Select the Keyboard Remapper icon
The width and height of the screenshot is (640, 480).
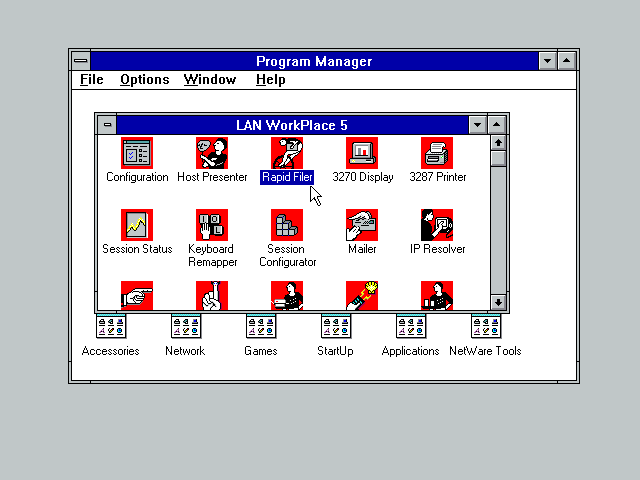pyautogui.click(x=212, y=225)
